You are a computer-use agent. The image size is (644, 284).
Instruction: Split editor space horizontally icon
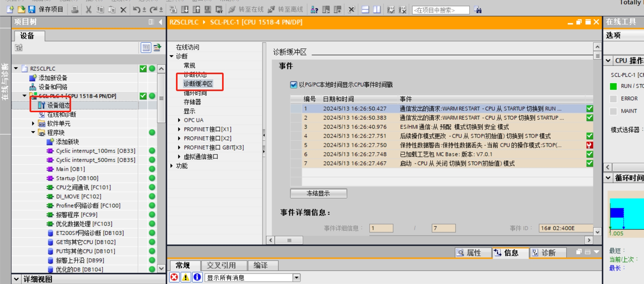pyautogui.click(x=365, y=10)
